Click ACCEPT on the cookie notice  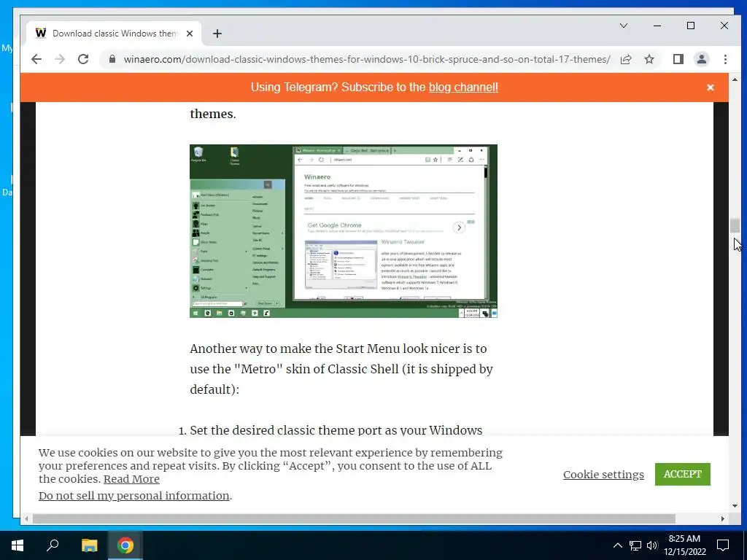[682, 474]
